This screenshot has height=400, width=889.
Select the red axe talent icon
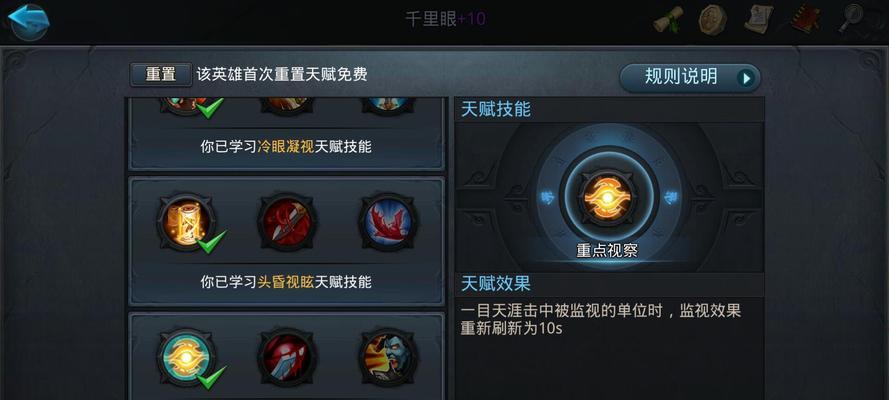coord(287,357)
